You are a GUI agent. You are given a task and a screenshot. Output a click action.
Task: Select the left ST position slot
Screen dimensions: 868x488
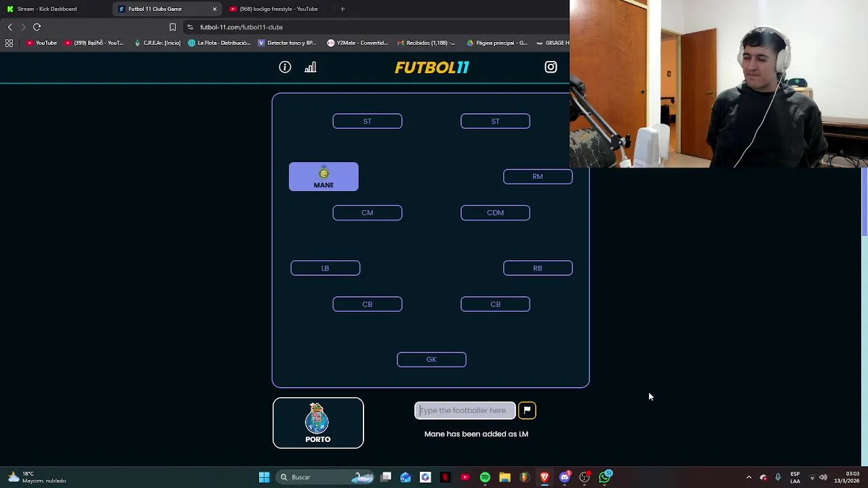(368, 121)
